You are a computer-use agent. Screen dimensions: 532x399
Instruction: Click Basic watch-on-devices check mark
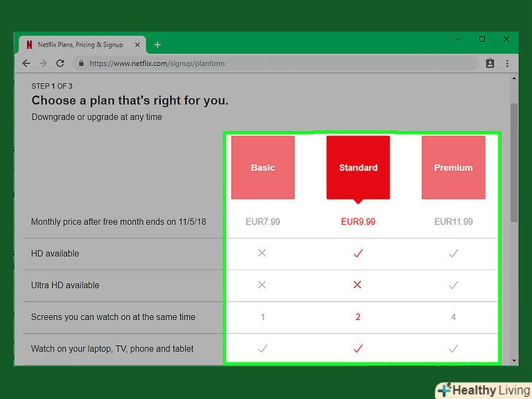262,349
